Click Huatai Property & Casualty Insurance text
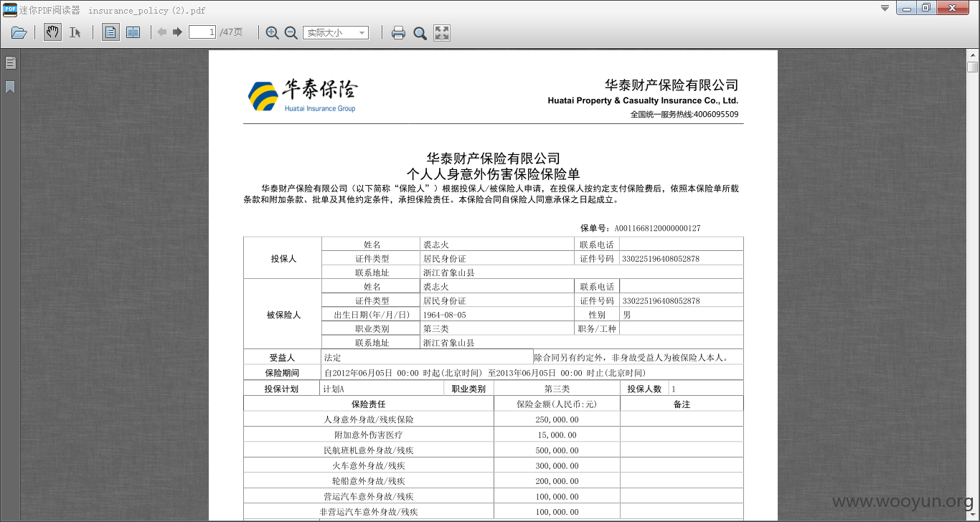The image size is (980, 522). coord(643,101)
